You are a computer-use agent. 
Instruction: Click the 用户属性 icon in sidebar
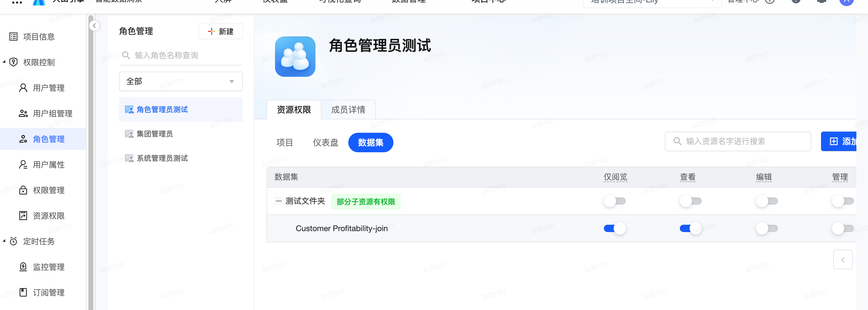point(23,165)
